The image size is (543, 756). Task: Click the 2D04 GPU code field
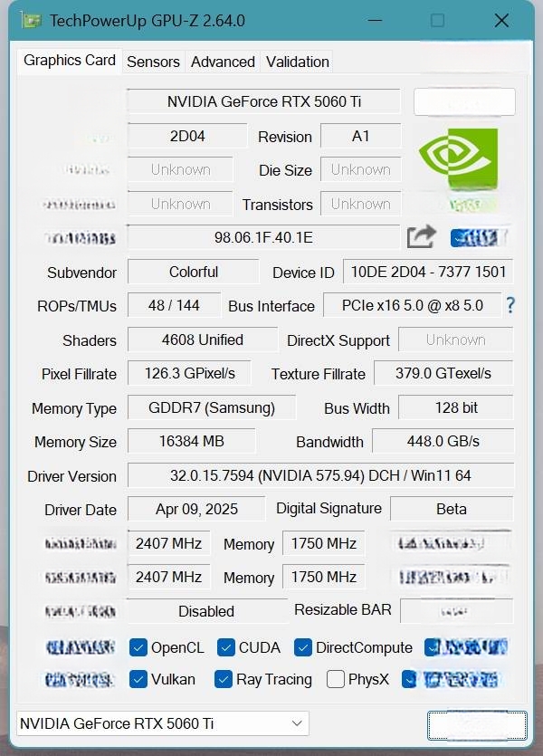click(187, 136)
